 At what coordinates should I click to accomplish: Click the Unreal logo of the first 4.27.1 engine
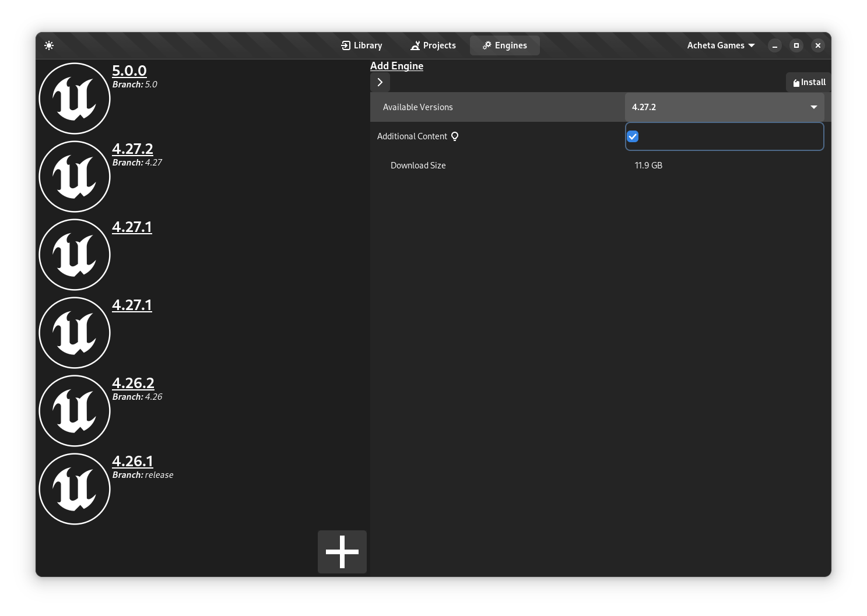coord(75,255)
